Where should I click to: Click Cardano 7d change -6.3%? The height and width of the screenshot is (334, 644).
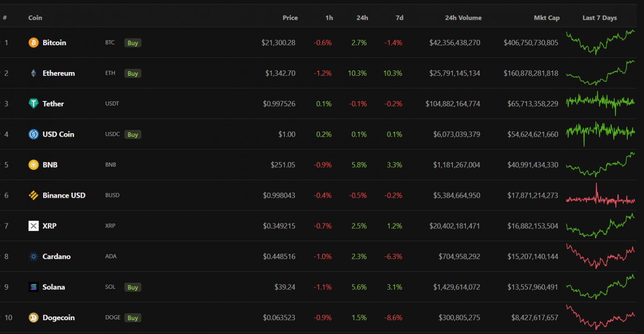click(x=393, y=256)
